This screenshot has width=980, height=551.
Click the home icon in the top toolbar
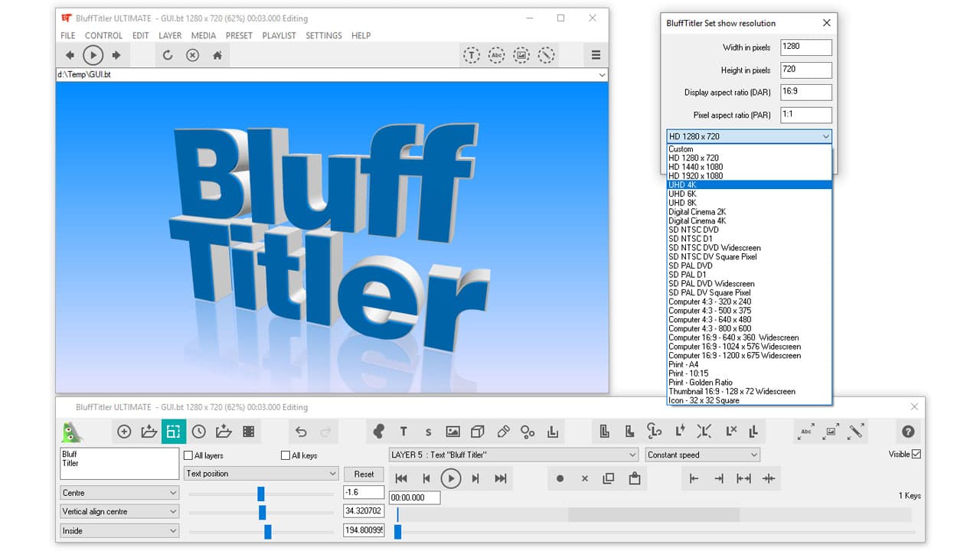pyautogui.click(x=219, y=55)
